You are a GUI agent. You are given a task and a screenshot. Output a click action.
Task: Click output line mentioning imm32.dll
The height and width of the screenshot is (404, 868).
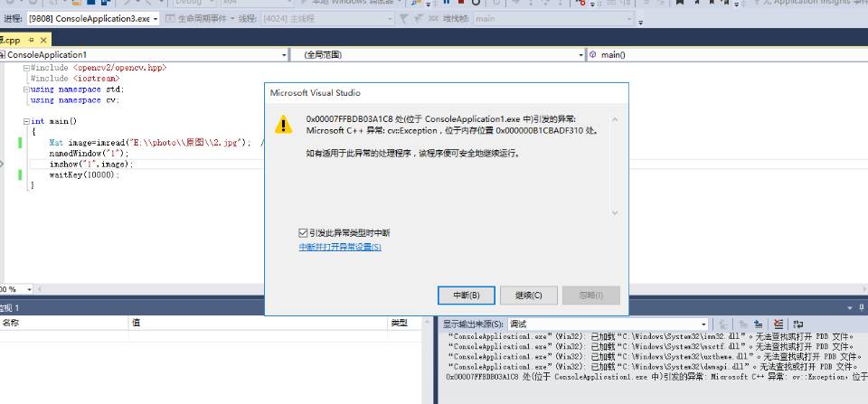click(x=651, y=336)
